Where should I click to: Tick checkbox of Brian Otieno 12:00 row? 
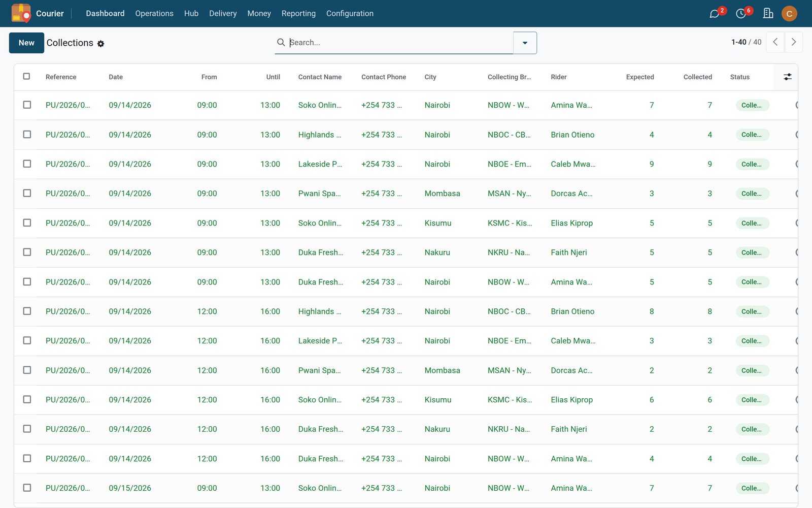click(x=27, y=311)
